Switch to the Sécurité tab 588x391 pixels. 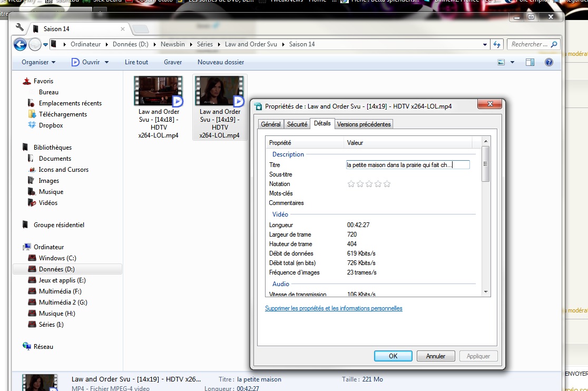[x=297, y=124]
